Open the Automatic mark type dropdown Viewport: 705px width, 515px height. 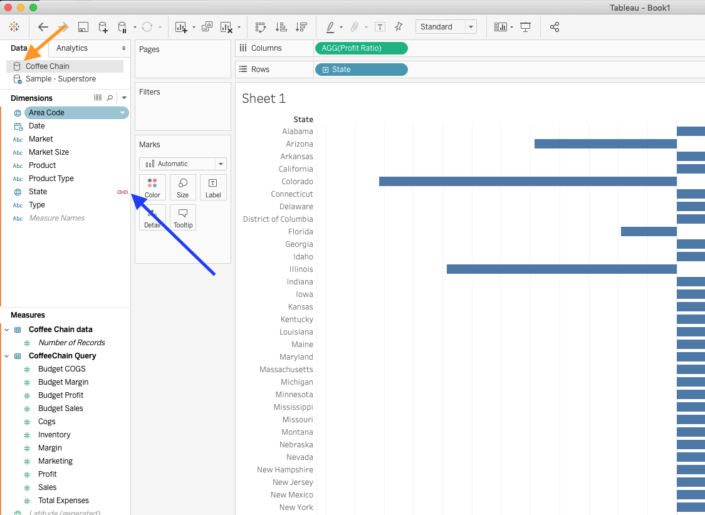coord(183,163)
